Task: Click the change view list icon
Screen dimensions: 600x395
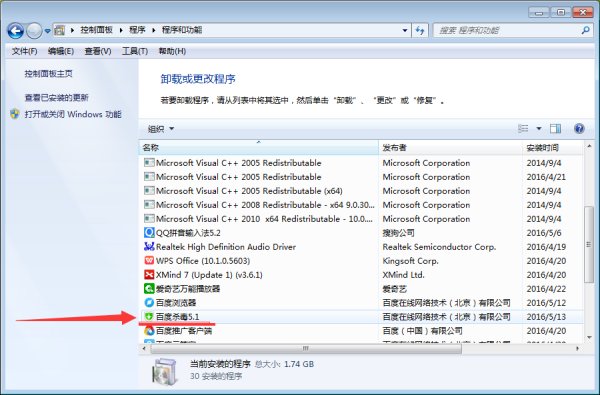Action: click(523, 129)
